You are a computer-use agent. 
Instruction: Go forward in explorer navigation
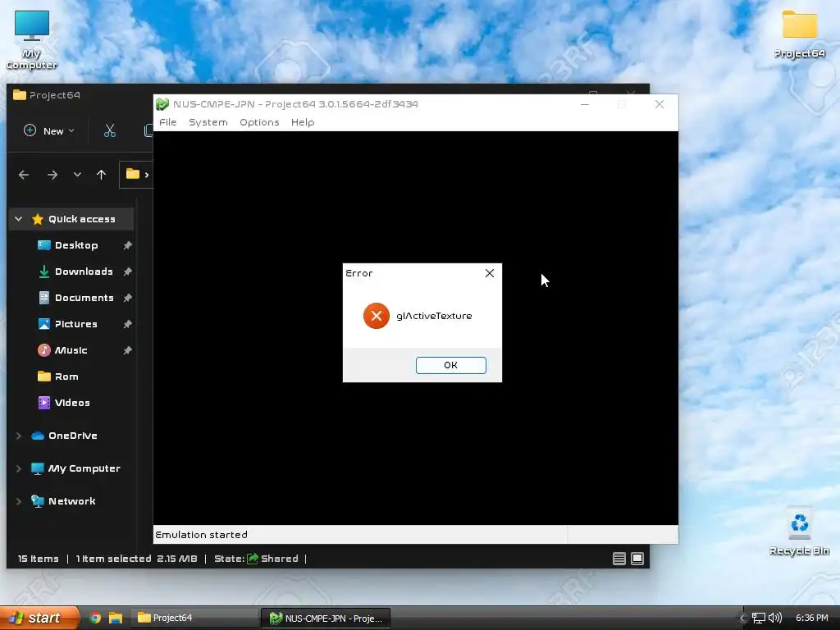(52, 175)
